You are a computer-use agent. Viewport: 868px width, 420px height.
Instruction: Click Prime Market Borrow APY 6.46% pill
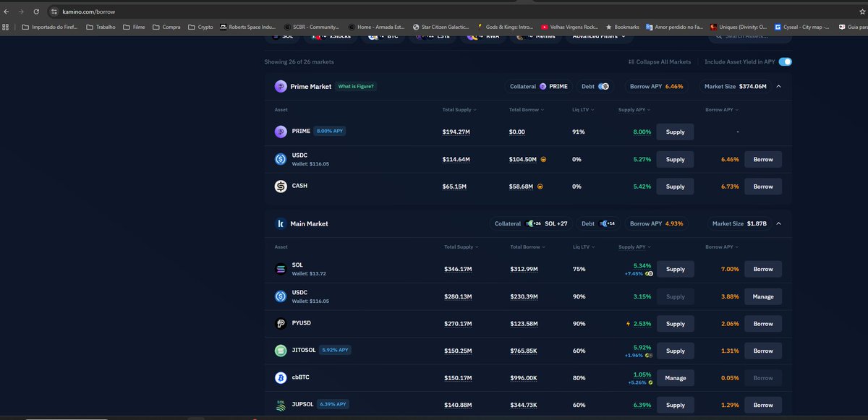pos(655,86)
